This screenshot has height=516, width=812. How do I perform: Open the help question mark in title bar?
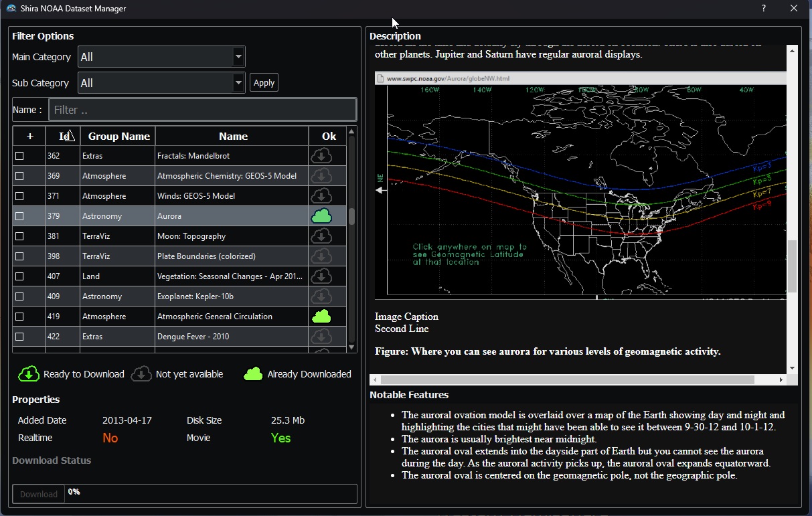point(764,9)
